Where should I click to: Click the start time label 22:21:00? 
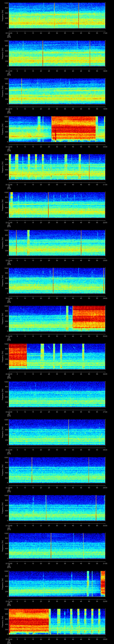click(9, 223)
